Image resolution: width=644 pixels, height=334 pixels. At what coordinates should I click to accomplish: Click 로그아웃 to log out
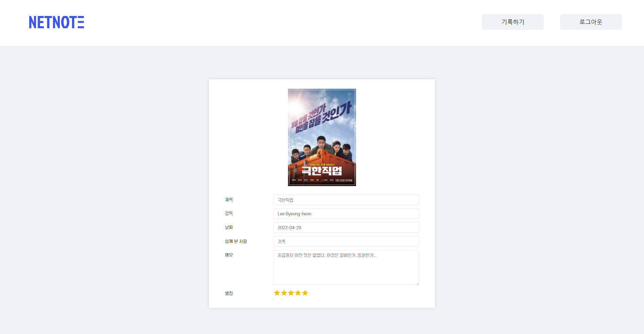(x=591, y=22)
